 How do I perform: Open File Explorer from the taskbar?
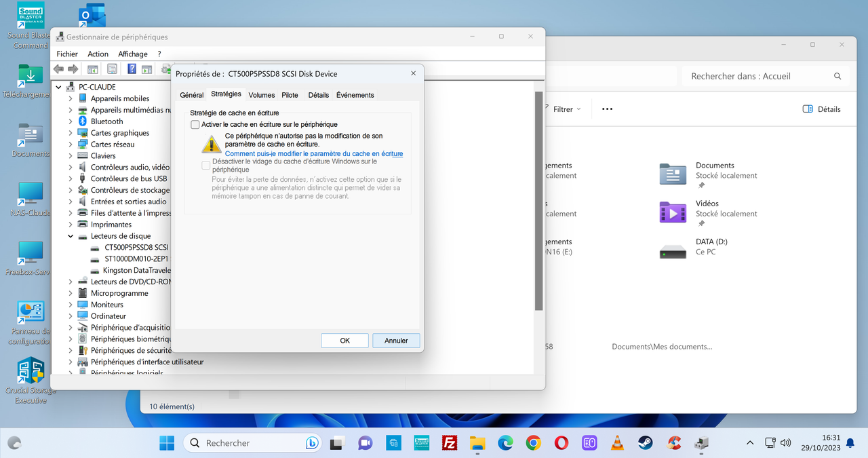pyautogui.click(x=477, y=443)
